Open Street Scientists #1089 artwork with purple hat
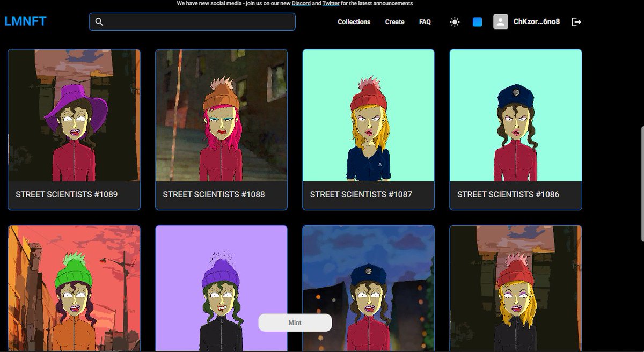Viewport: 644px width, 352px height. coord(74,115)
